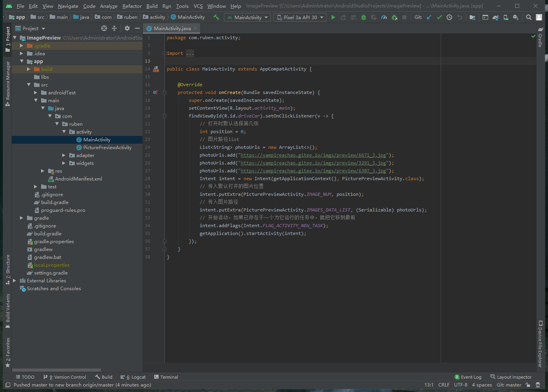This screenshot has height=392, width=548.
Task: Click Git commit checkmark icon
Action: pyautogui.click(x=439, y=17)
